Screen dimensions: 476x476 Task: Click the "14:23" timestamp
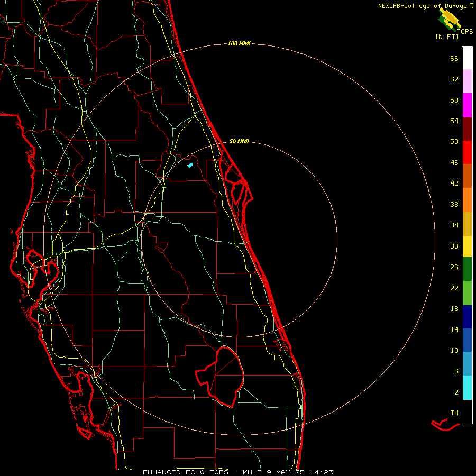(x=321, y=472)
